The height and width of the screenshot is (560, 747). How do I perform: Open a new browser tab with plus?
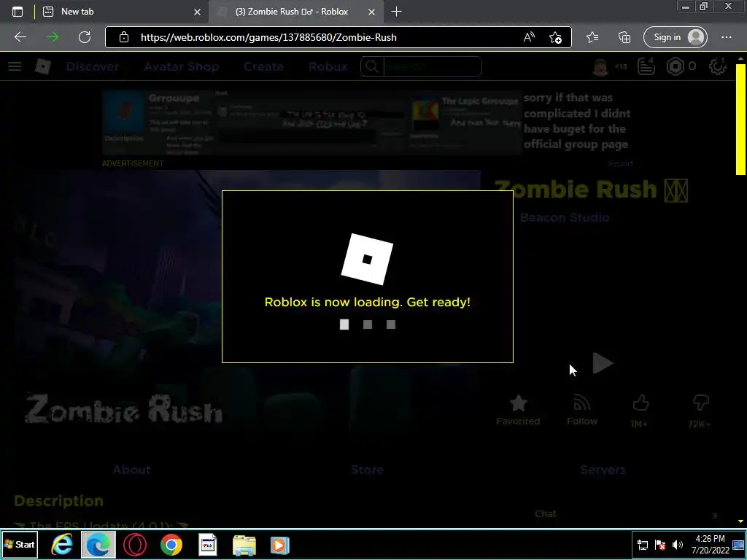pos(396,12)
